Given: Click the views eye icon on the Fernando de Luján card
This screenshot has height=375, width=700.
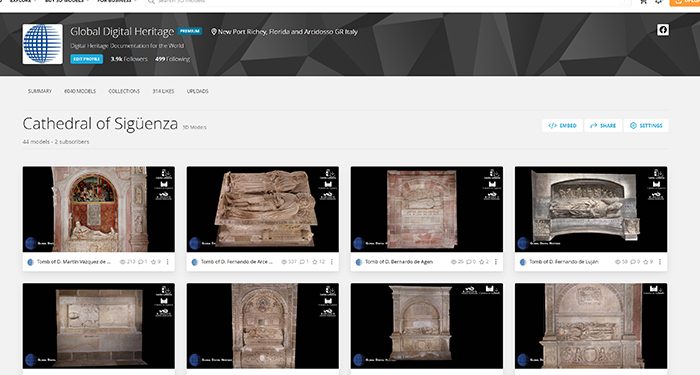Looking at the screenshot, I should (x=618, y=262).
